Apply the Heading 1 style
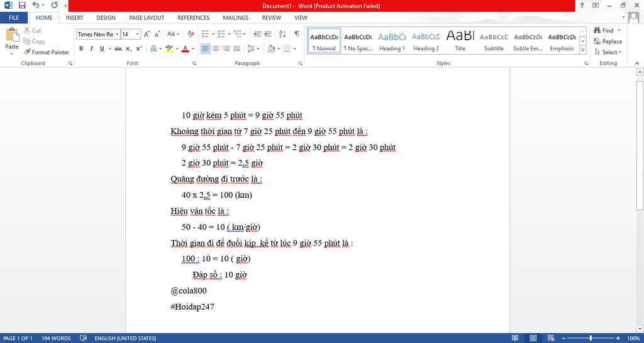This screenshot has width=644, height=343. [392, 41]
